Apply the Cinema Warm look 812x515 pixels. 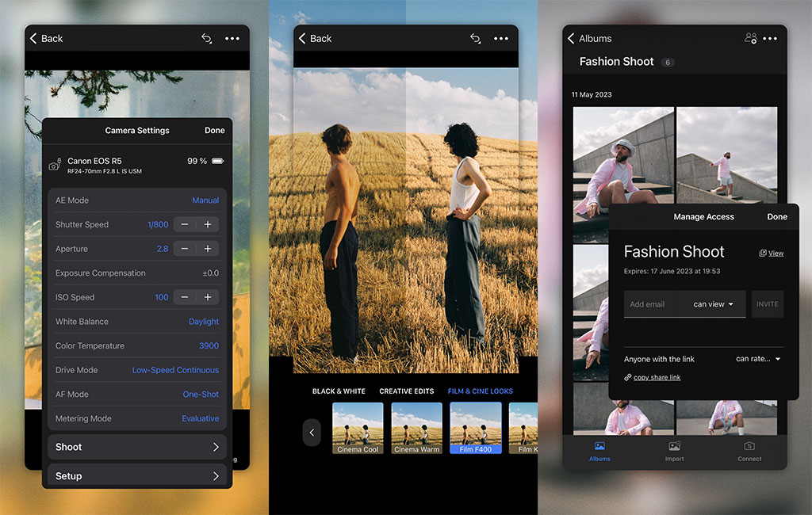coord(417,429)
